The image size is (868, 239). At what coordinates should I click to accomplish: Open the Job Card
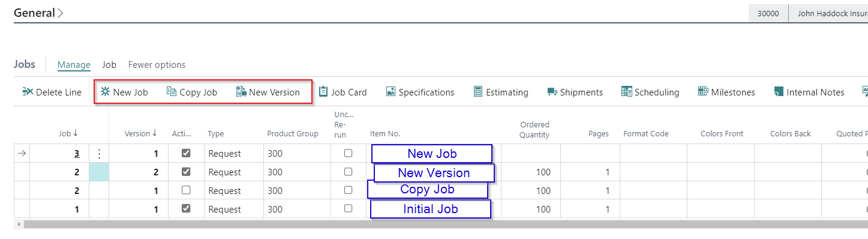[x=343, y=92]
